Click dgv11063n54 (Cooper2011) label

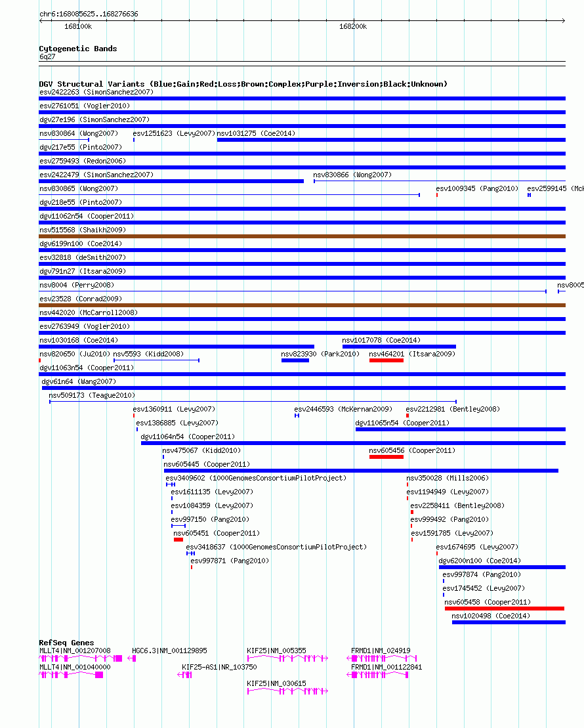(x=87, y=368)
